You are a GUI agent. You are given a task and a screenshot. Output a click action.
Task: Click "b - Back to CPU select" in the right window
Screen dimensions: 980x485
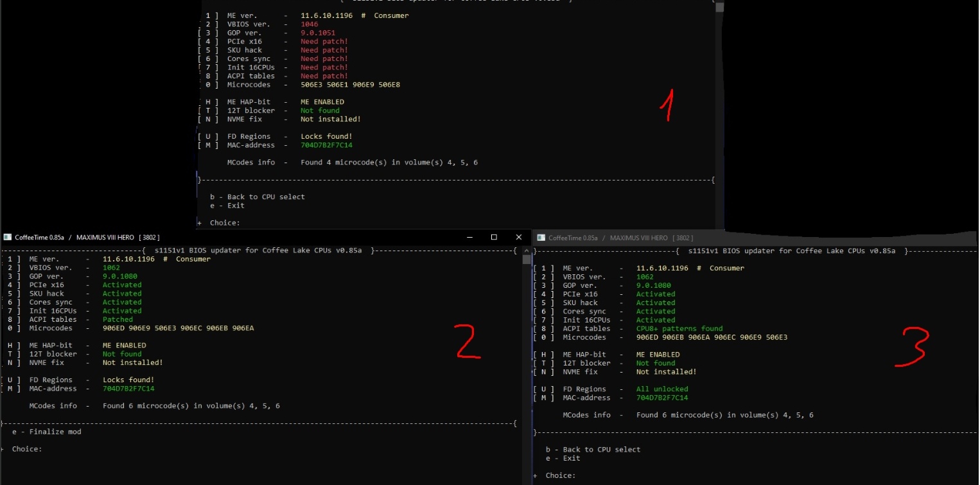click(x=593, y=450)
